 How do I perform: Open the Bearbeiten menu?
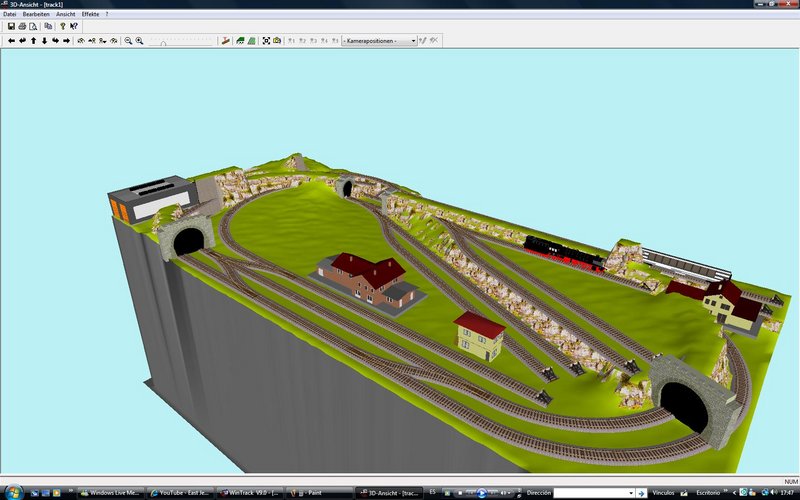36,14
